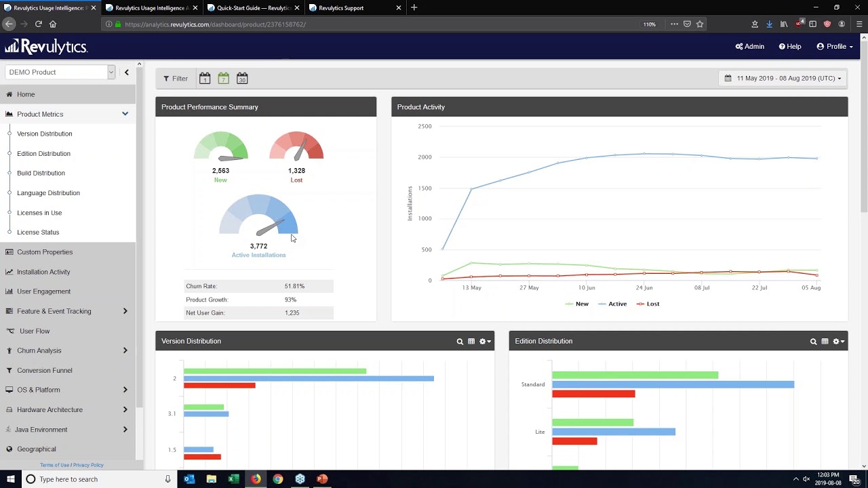Bookmark this page with the star icon

[x=700, y=24]
